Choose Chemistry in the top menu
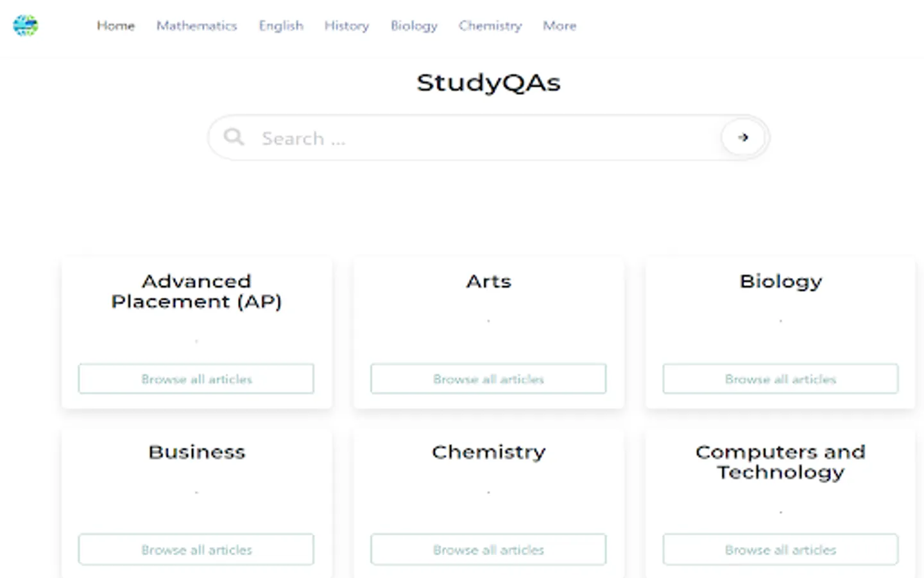 click(490, 26)
